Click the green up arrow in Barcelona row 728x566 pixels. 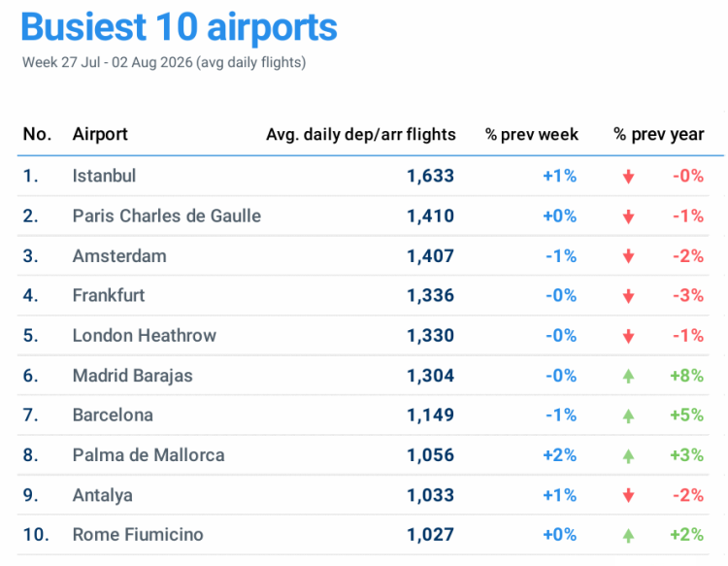coord(628,416)
